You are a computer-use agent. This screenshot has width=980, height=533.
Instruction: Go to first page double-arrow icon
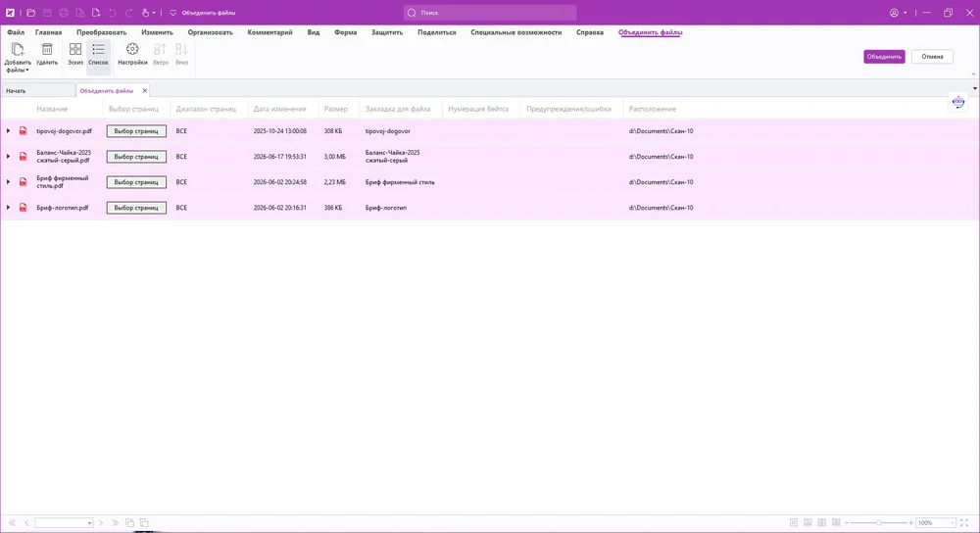[12, 522]
